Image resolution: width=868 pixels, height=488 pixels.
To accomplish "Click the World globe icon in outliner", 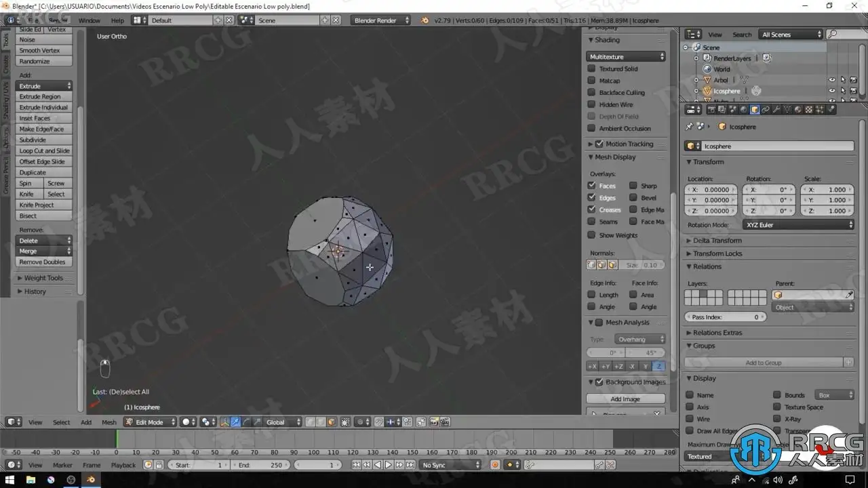I will [707, 69].
